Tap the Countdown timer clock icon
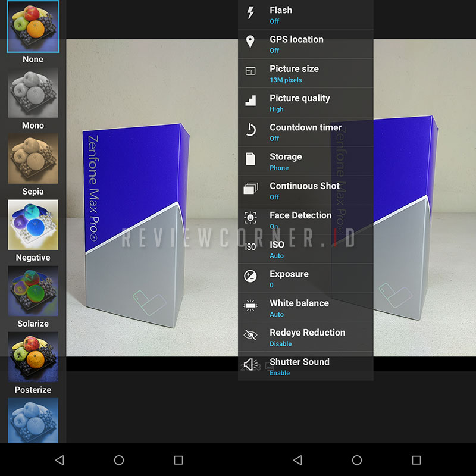 coord(250,130)
